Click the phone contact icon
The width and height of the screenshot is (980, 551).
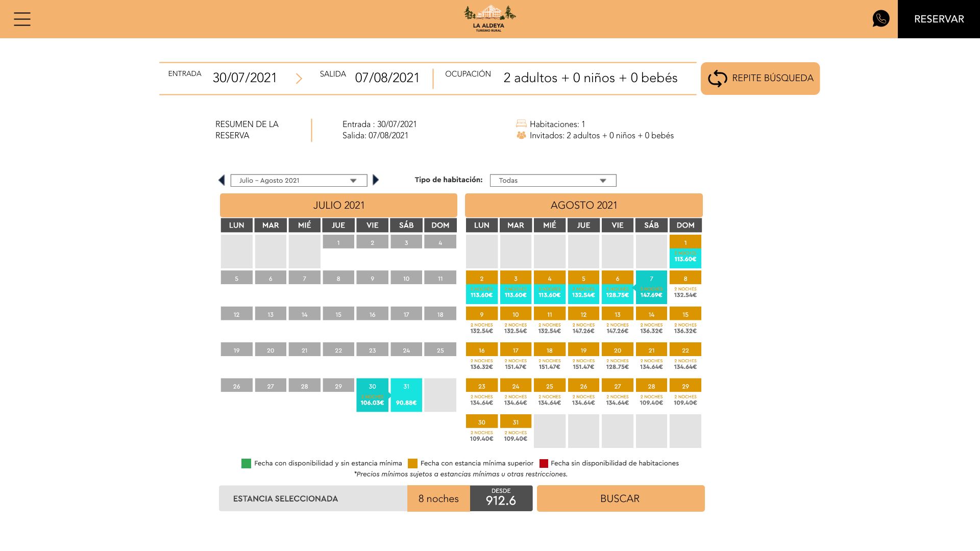point(880,19)
